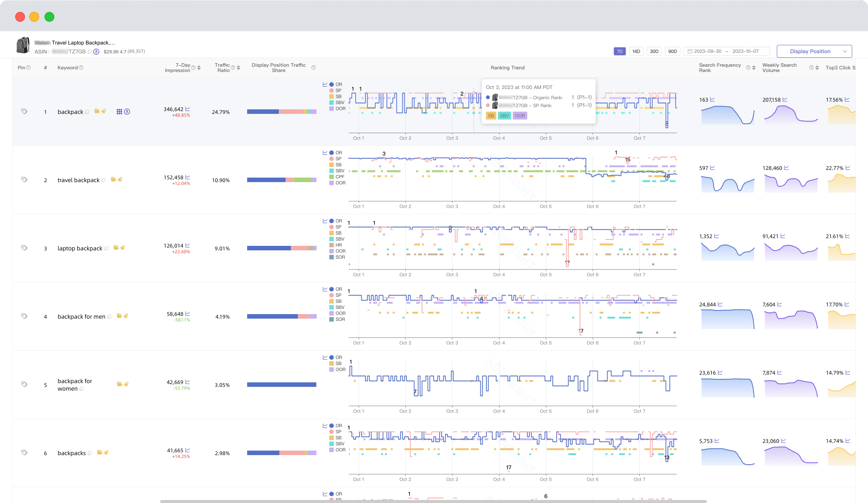
Task: Click help icon next to Keyword header
Action: pos(81,68)
